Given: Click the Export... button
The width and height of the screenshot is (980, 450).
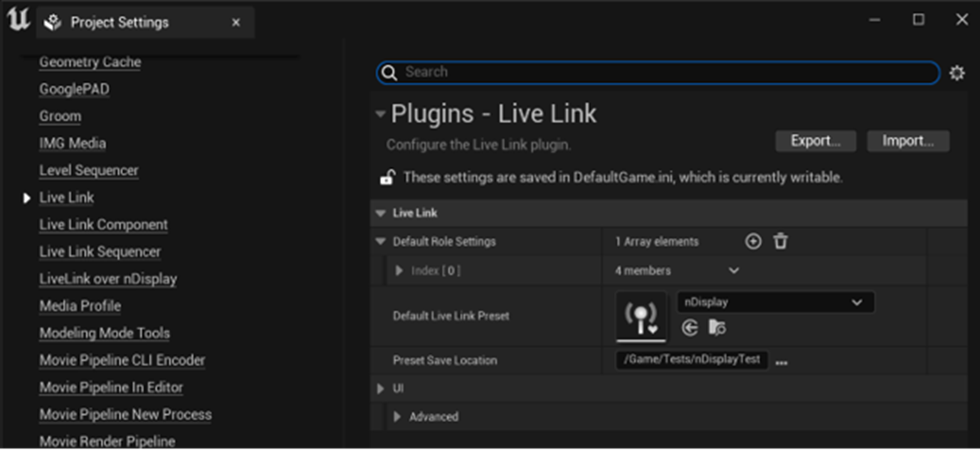Looking at the screenshot, I should pos(816,141).
